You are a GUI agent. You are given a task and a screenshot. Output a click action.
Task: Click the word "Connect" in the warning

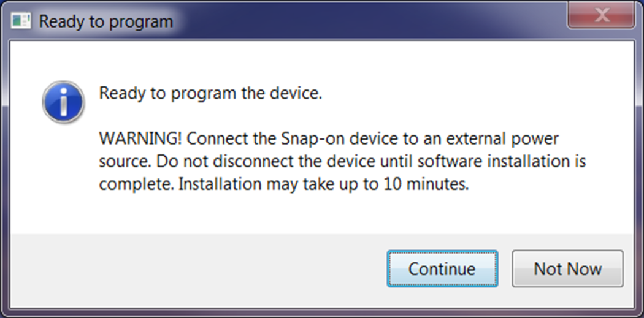click(214, 139)
